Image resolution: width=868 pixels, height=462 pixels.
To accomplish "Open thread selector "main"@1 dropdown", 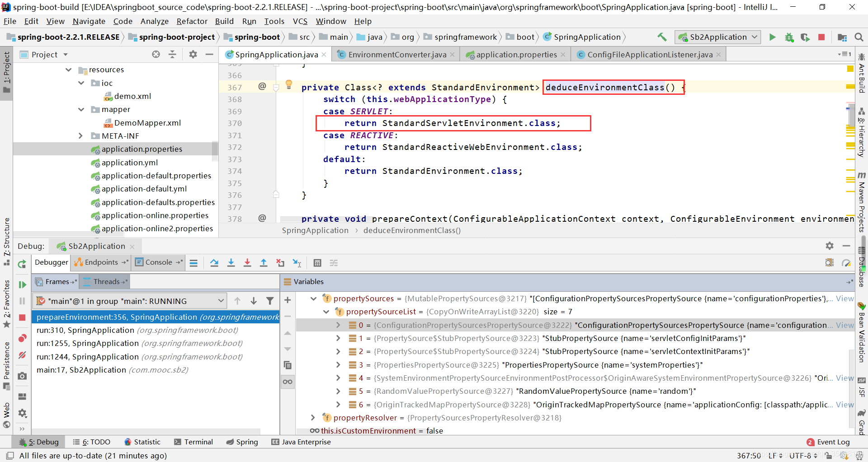I will pyautogui.click(x=130, y=301).
